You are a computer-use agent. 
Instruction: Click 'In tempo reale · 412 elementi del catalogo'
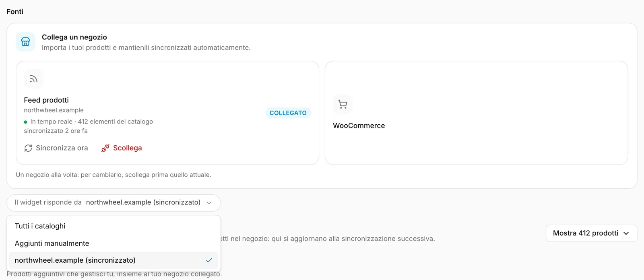point(92,121)
